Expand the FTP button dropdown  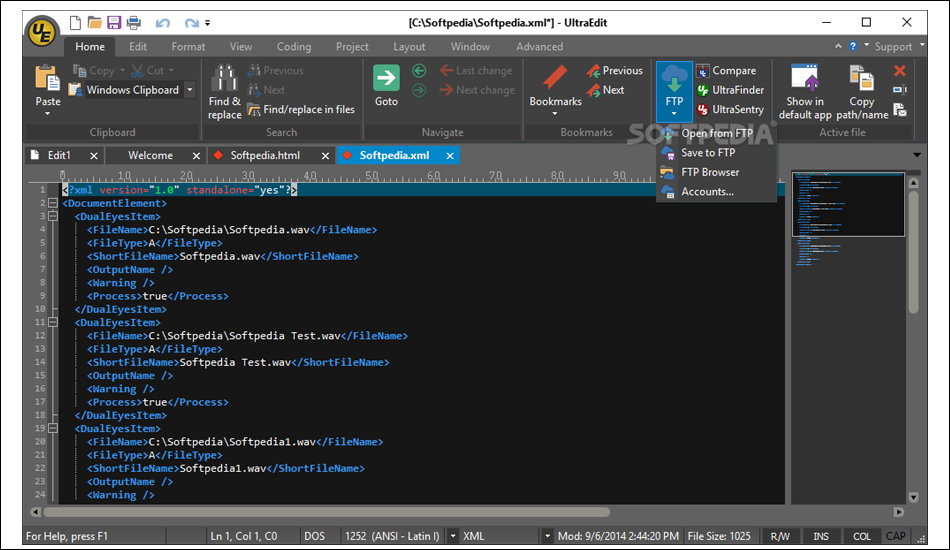click(674, 114)
